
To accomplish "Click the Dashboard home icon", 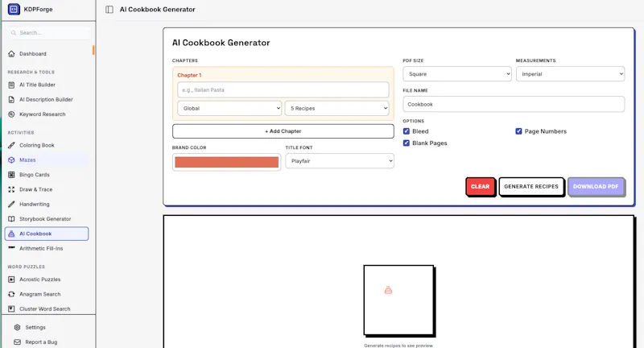I will pyautogui.click(x=11, y=54).
